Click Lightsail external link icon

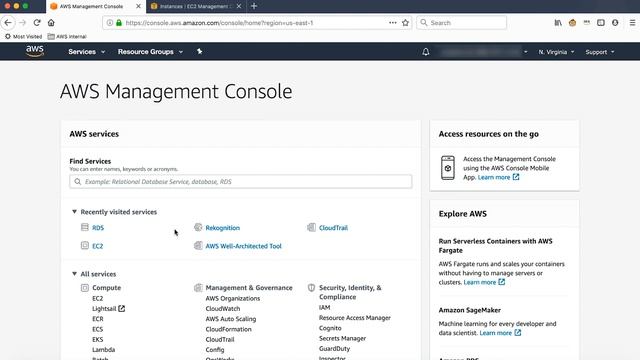122,309
